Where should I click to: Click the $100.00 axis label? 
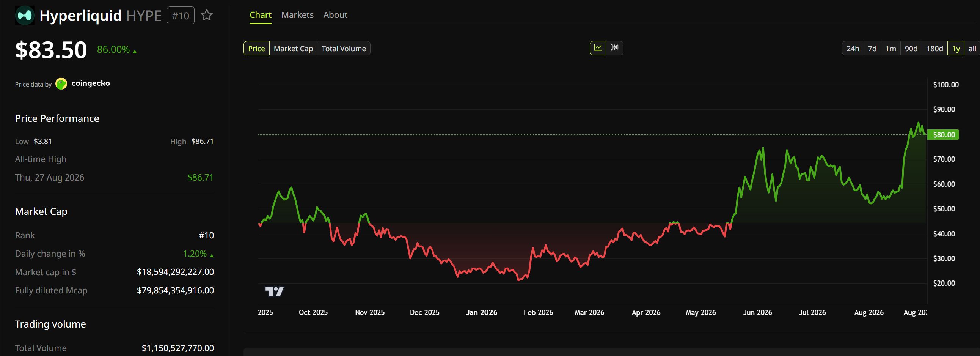(x=946, y=85)
